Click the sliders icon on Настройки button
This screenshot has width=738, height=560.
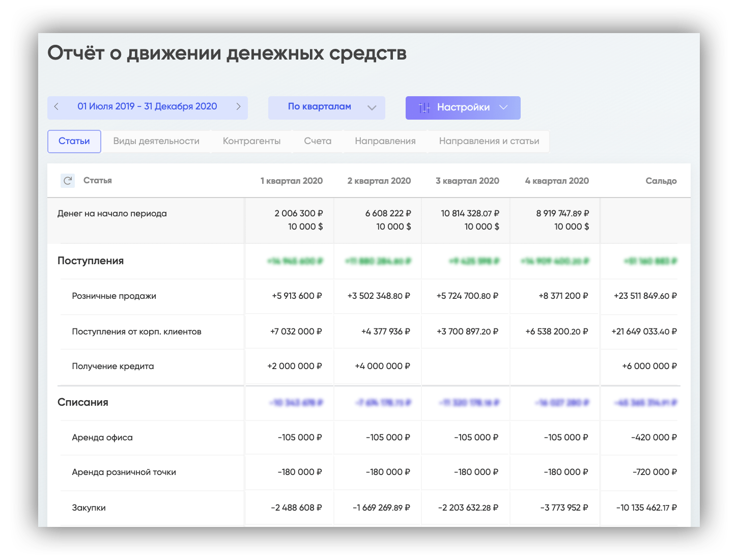pyautogui.click(x=424, y=108)
